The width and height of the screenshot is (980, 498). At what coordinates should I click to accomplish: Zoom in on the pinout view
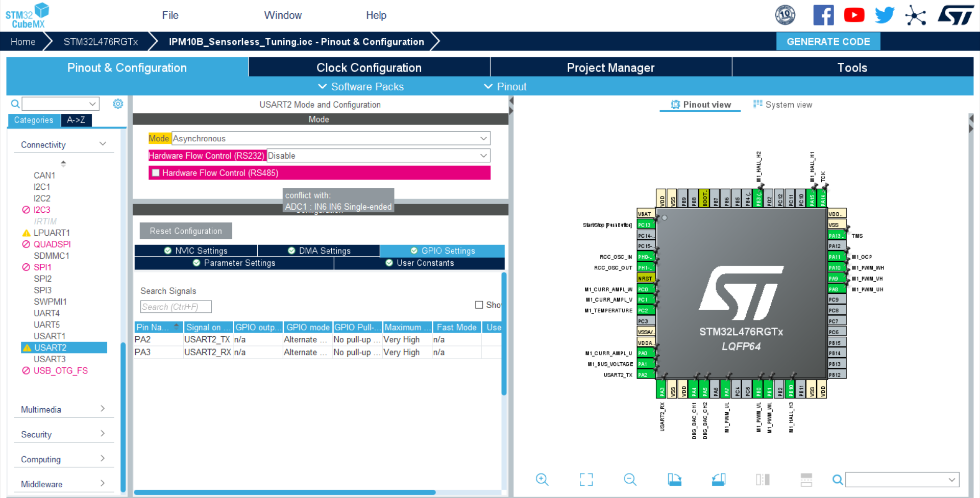pyautogui.click(x=542, y=480)
